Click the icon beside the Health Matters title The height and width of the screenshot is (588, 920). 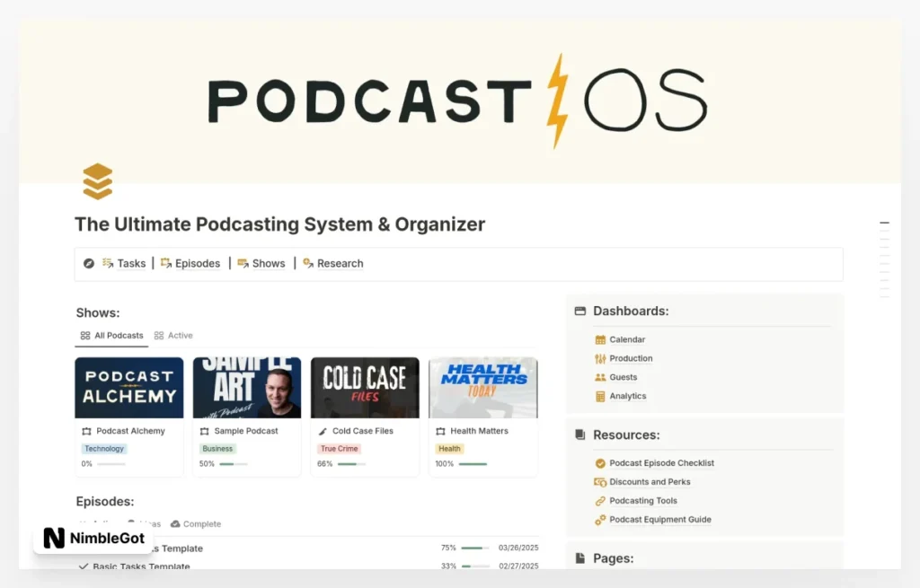[x=440, y=432]
